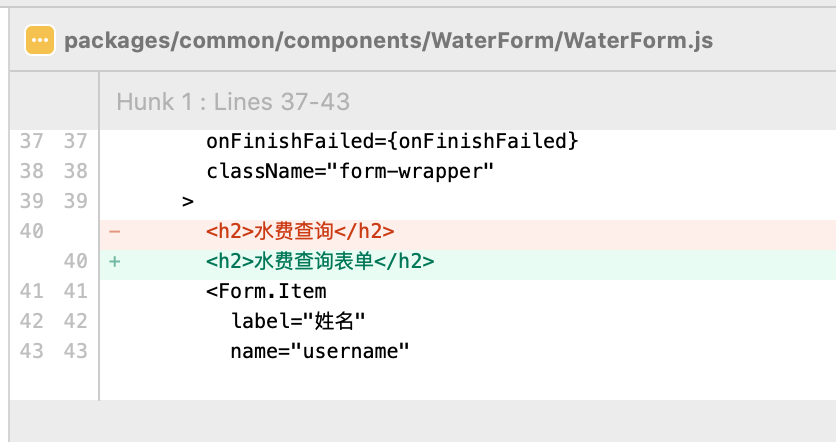The image size is (836, 442).
Task: Click the closing bracket on line 39
Action: (x=188, y=202)
